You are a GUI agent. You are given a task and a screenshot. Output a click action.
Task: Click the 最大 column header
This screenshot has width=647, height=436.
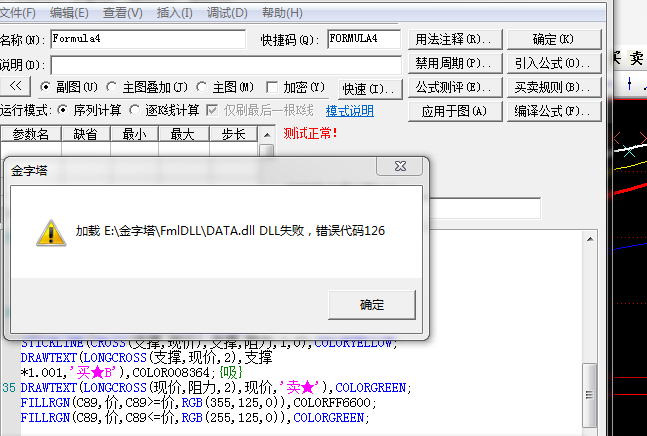click(x=183, y=134)
